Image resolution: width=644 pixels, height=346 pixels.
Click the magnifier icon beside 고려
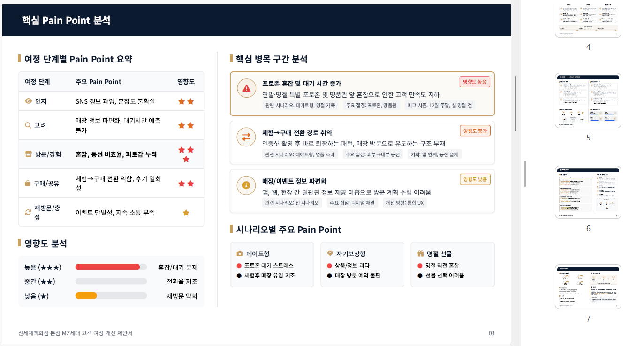(x=28, y=125)
